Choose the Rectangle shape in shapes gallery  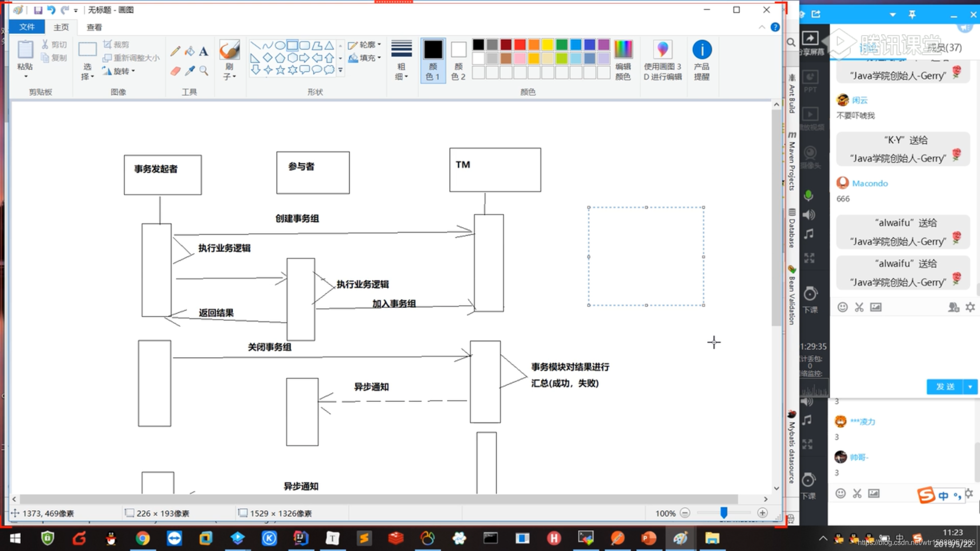tap(292, 45)
